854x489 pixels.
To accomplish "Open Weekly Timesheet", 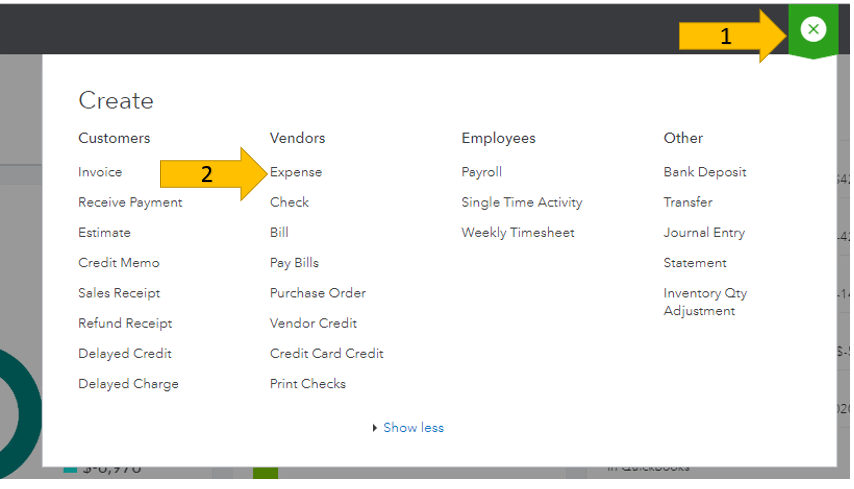I will click(517, 233).
